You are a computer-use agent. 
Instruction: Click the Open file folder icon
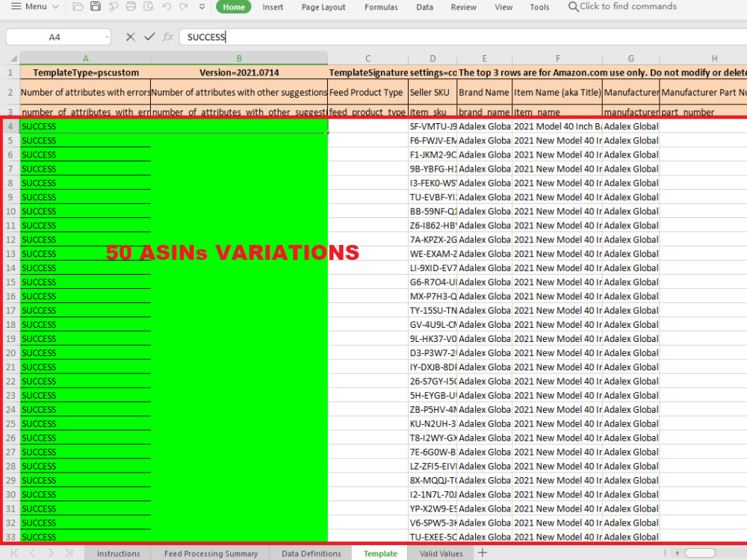coord(78,7)
